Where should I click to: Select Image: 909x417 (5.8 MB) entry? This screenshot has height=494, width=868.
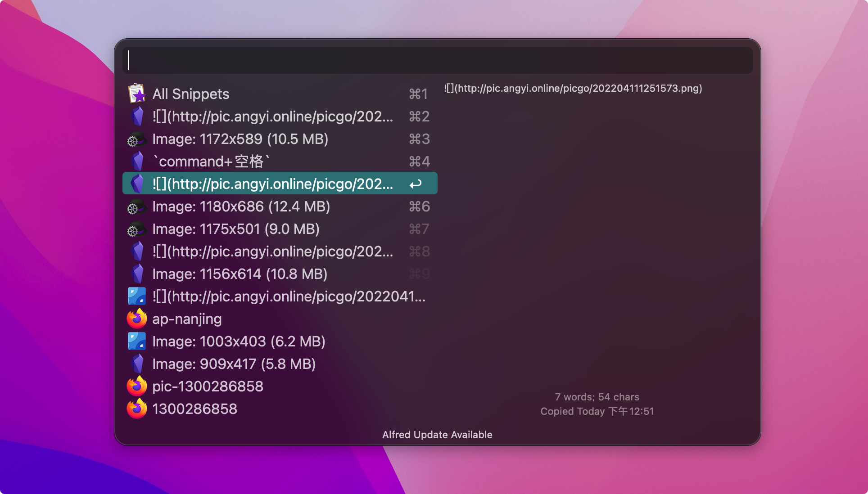(280, 364)
